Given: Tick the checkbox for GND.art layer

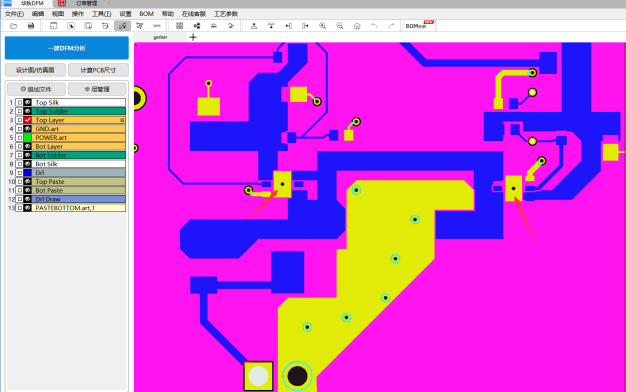Looking at the screenshot, I should click(x=20, y=129).
